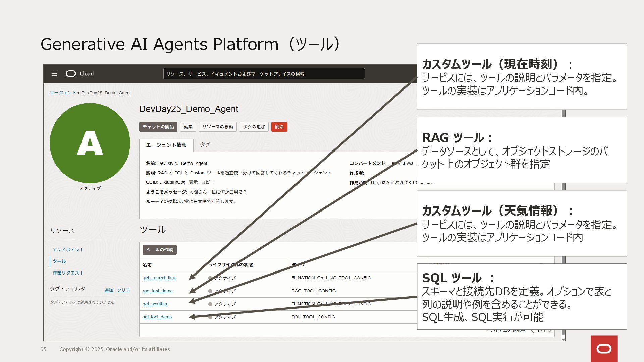Click the コピー link beside OCID

pyautogui.click(x=207, y=182)
